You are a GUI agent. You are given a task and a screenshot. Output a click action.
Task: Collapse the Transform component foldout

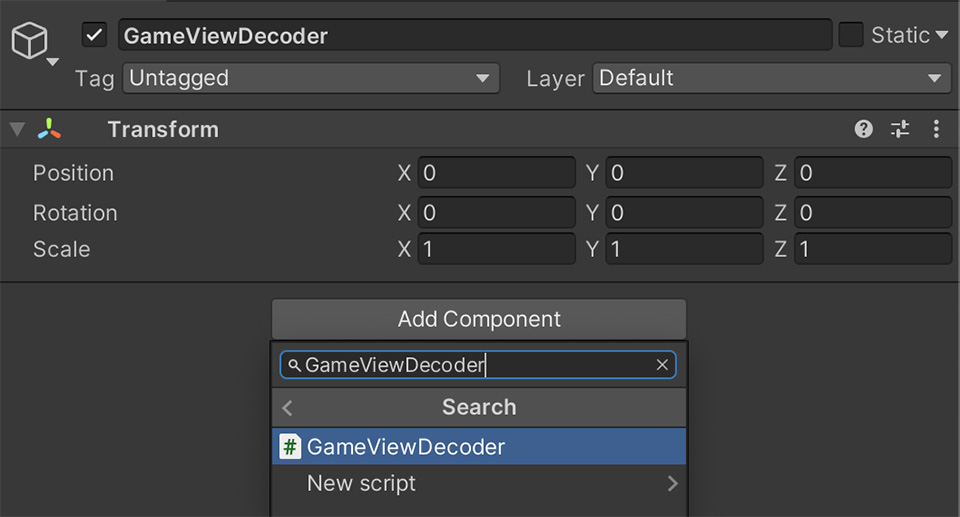coord(17,129)
